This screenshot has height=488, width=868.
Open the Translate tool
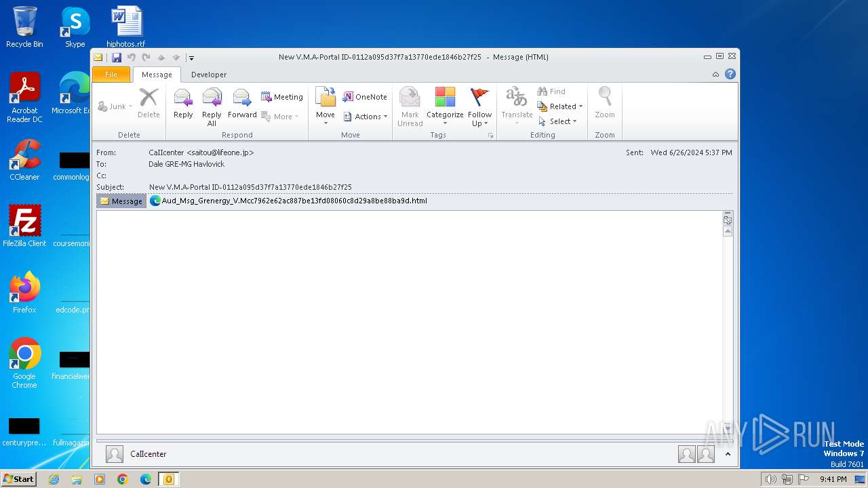click(x=517, y=106)
